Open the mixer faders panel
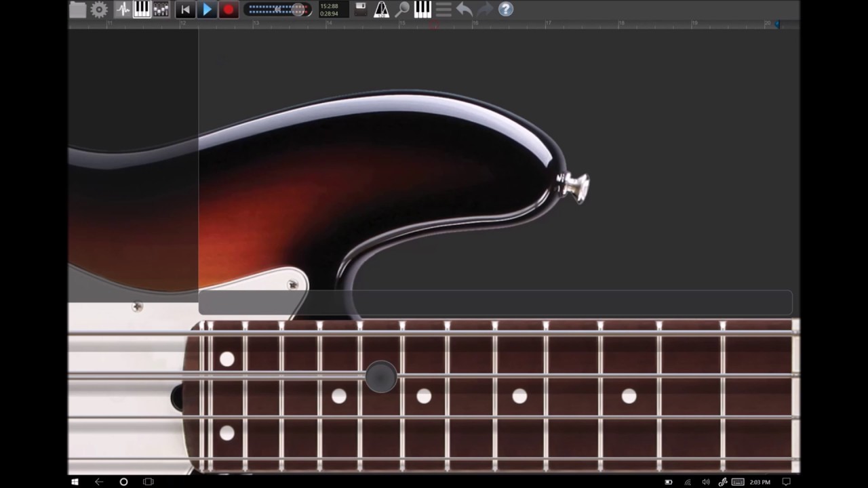Image resolution: width=868 pixels, height=488 pixels. [161, 9]
